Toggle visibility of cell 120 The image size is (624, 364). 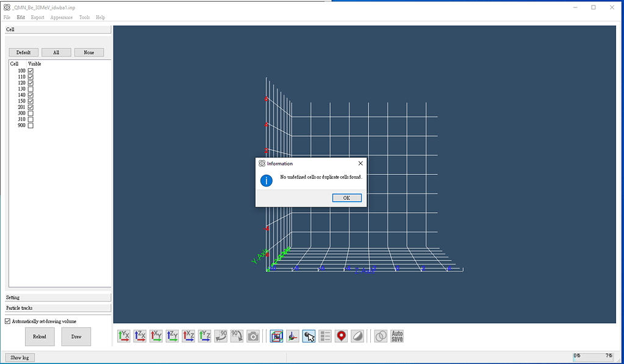coord(30,83)
